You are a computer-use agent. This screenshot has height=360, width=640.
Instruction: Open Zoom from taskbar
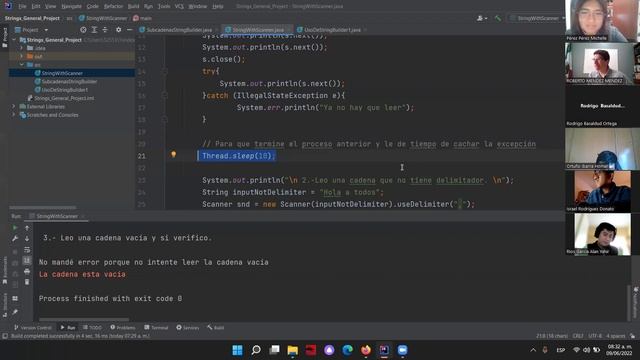402,350
